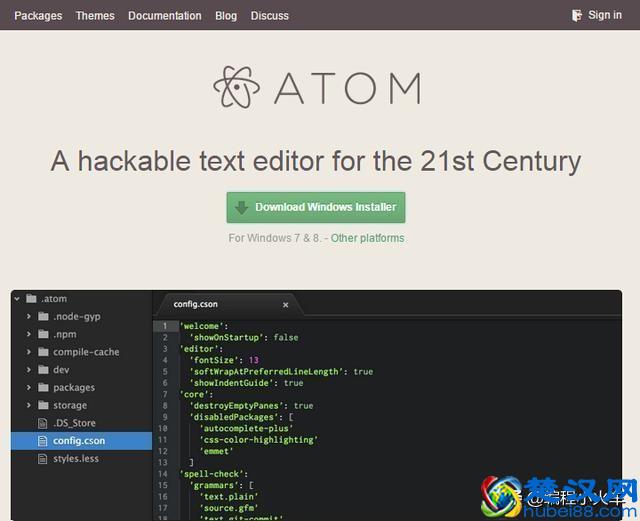The height and width of the screenshot is (521, 640).
Task: Select the storage folder in tree
Action: (69, 406)
